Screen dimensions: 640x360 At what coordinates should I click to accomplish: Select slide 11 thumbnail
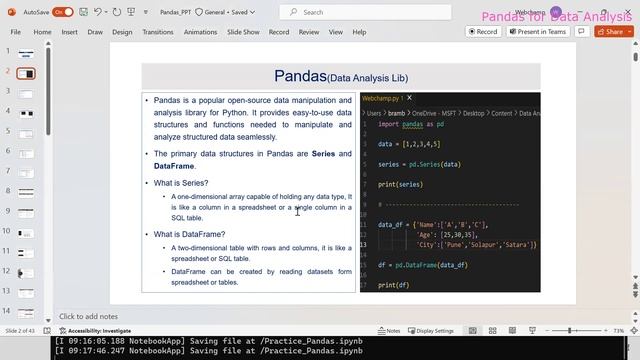point(26,253)
